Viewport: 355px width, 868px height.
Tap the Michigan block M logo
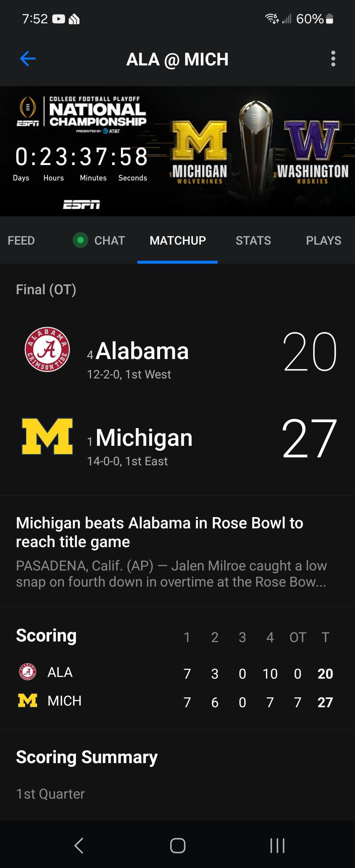[47, 436]
